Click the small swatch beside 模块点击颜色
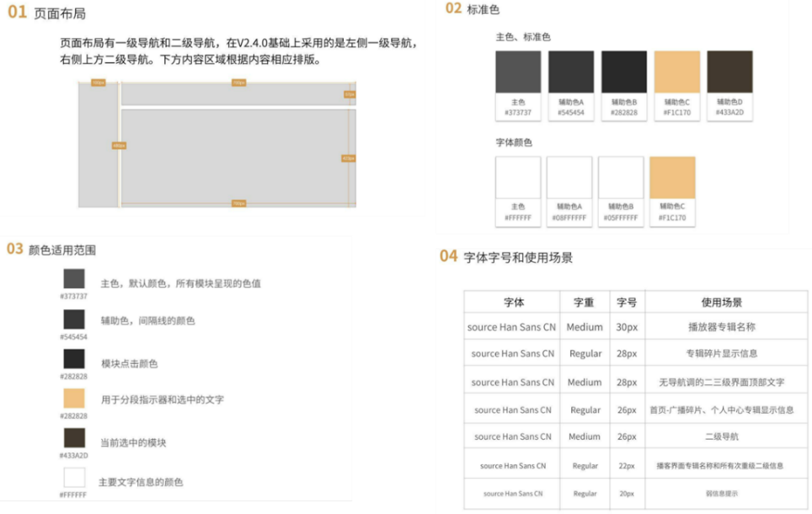812x514 pixels. (x=74, y=359)
